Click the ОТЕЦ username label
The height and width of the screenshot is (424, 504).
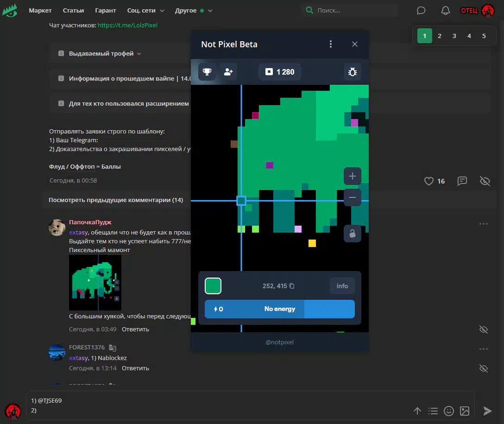(469, 11)
